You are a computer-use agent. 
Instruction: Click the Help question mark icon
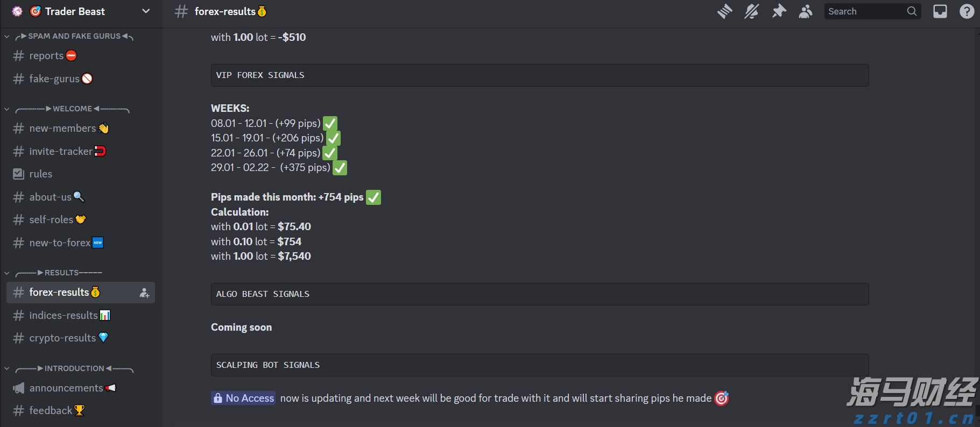967,11
